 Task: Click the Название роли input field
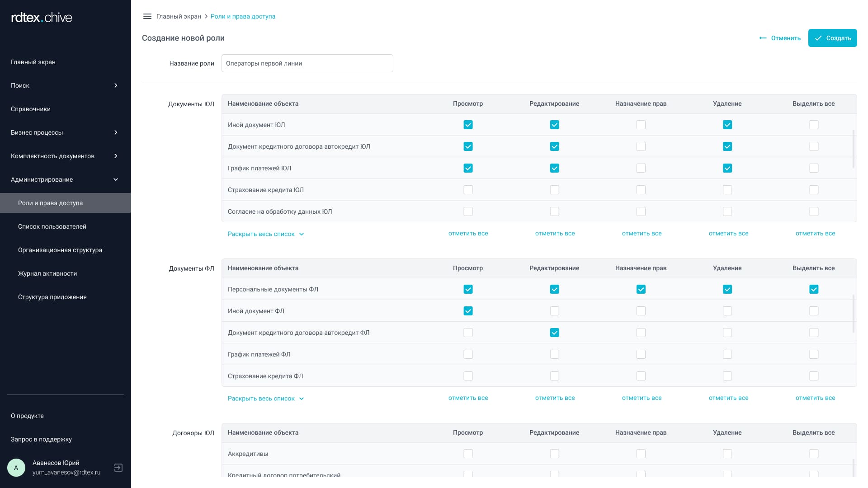307,63
